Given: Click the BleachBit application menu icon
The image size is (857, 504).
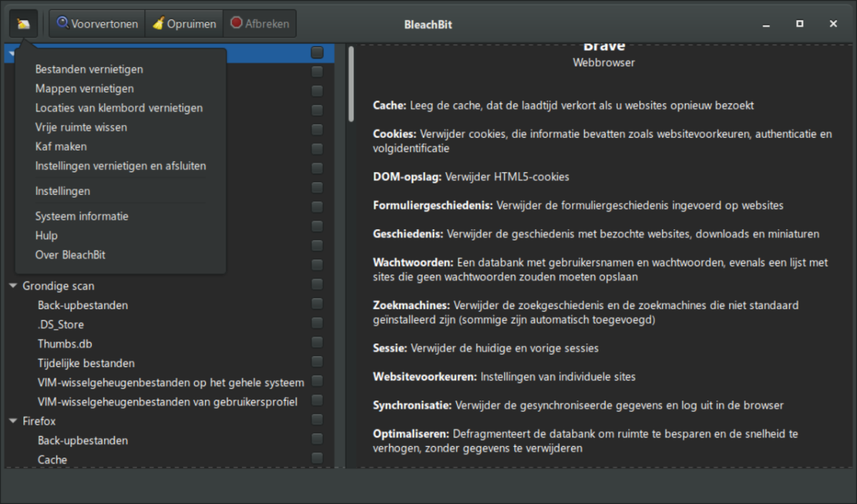Looking at the screenshot, I should [24, 24].
